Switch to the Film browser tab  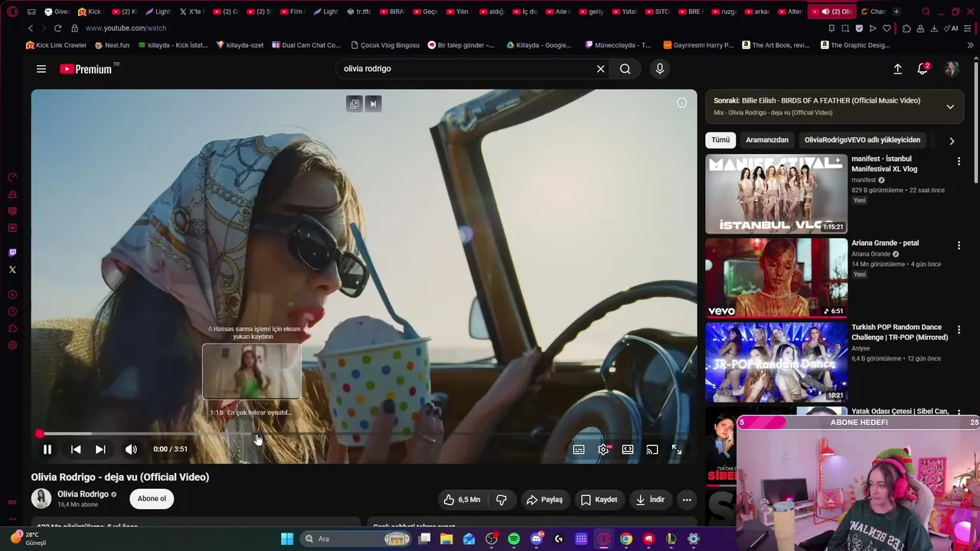pyautogui.click(x=292, y=11)
